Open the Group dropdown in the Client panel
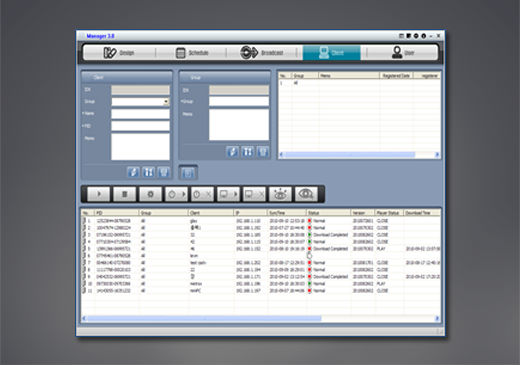Image resolution: width=520 pixels, height=365 pixels. (166, 102)
